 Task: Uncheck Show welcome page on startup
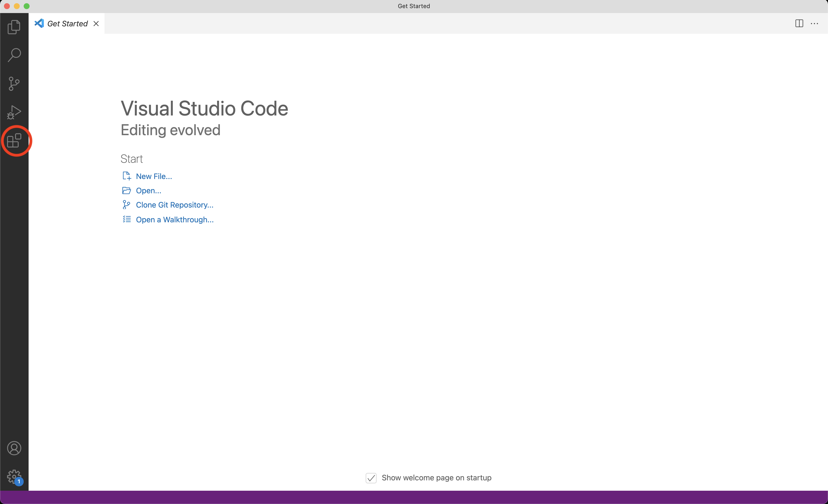371,478
